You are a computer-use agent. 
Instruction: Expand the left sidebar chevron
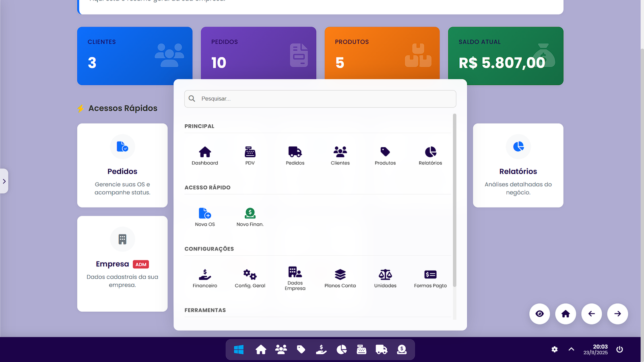(4, 181)
